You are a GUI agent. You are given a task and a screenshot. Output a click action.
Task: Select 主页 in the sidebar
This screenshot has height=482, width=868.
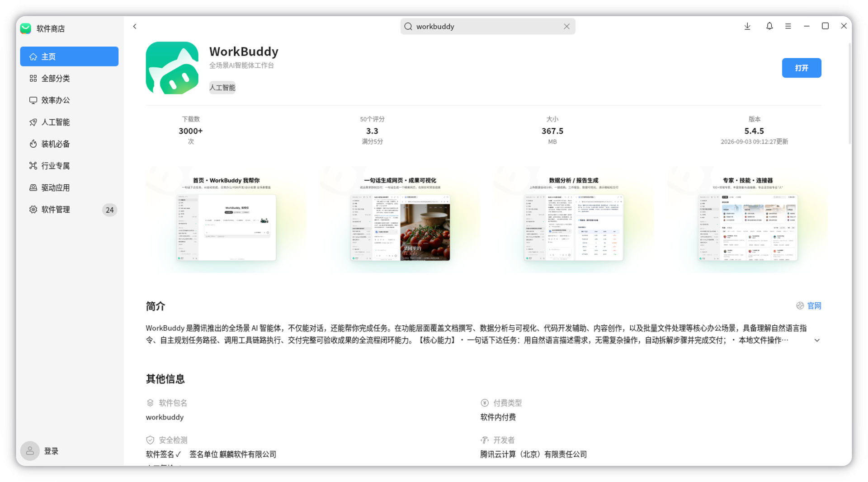[x=69, y=56]
